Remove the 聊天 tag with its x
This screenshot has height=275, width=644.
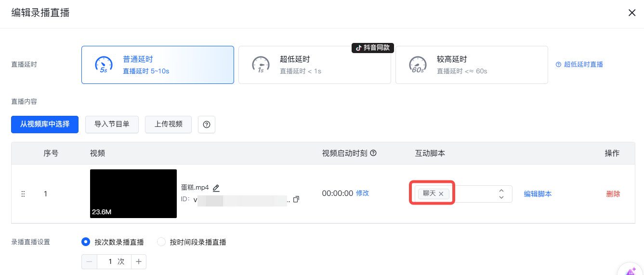441,193
